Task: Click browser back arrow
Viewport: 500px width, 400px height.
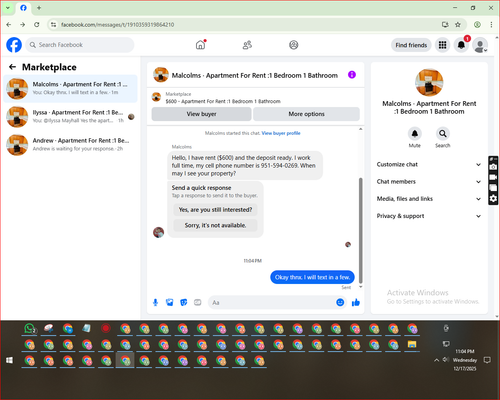Action: [9, 24]
